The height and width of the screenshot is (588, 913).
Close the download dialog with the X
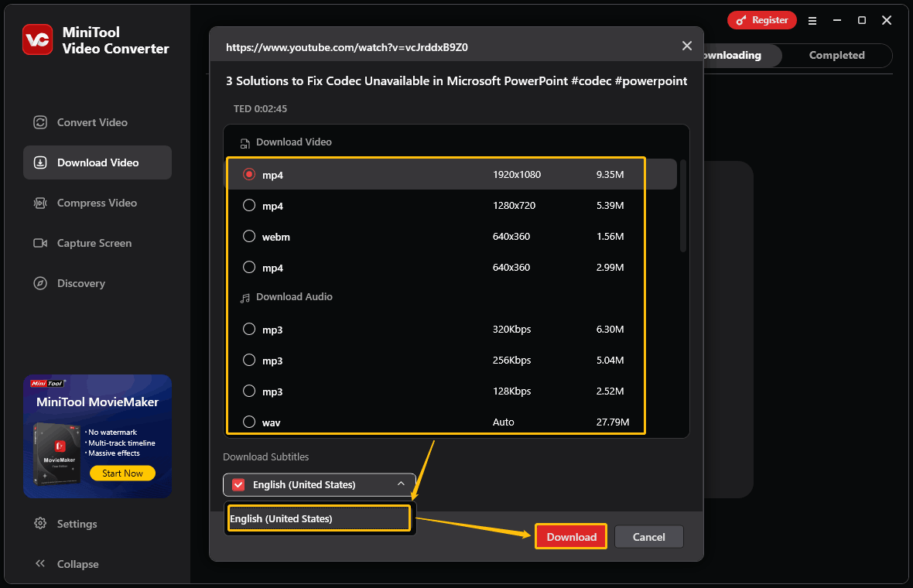click(687, 46)
